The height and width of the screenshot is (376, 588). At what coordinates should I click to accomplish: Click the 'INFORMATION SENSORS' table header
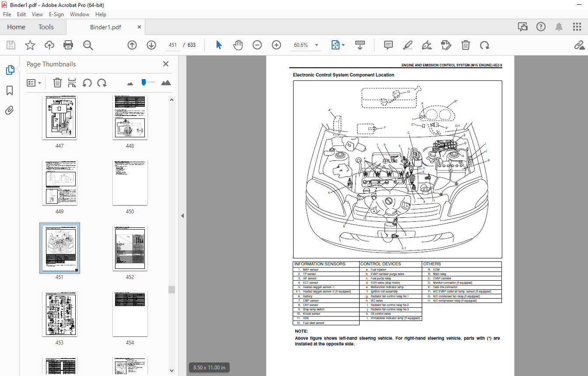(320, 264)
